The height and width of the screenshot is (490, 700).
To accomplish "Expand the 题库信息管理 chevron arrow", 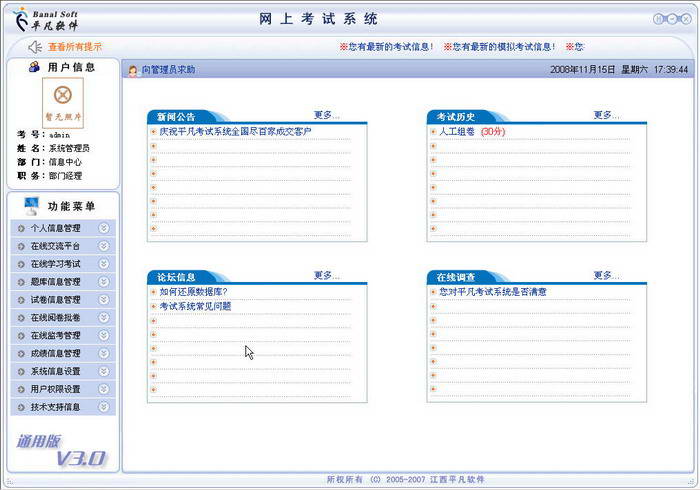I will (104, 282).
